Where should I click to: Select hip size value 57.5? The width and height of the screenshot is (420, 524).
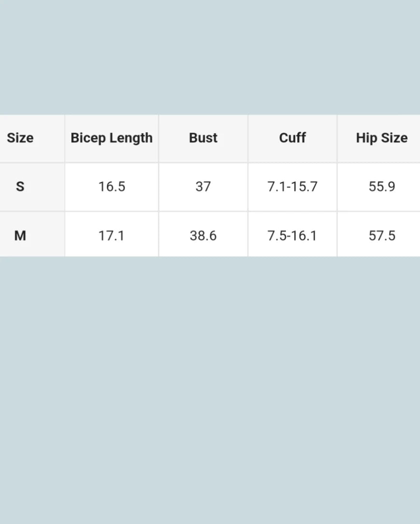click(382, 236)
